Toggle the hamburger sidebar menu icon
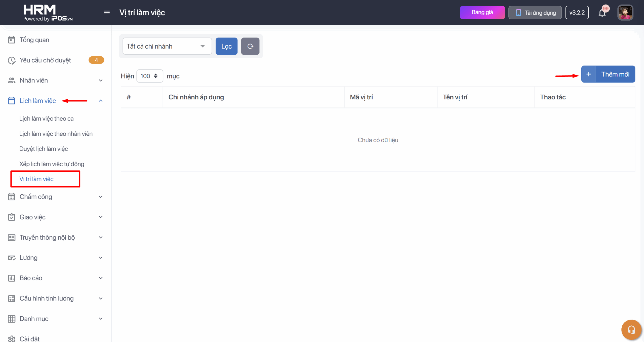 pos(107,13)
